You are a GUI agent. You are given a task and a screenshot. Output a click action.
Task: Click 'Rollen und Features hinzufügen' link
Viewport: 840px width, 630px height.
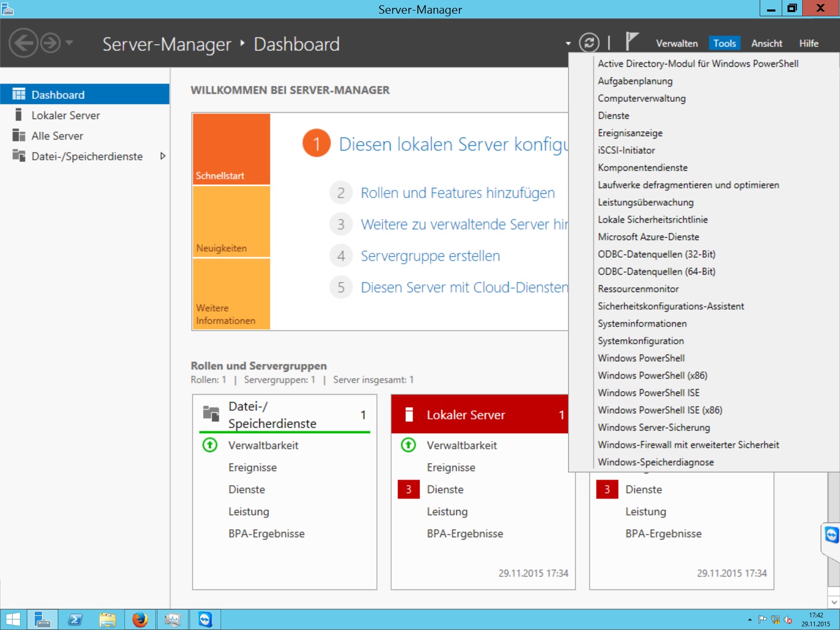pyautogui.click(x=458, y=193)
